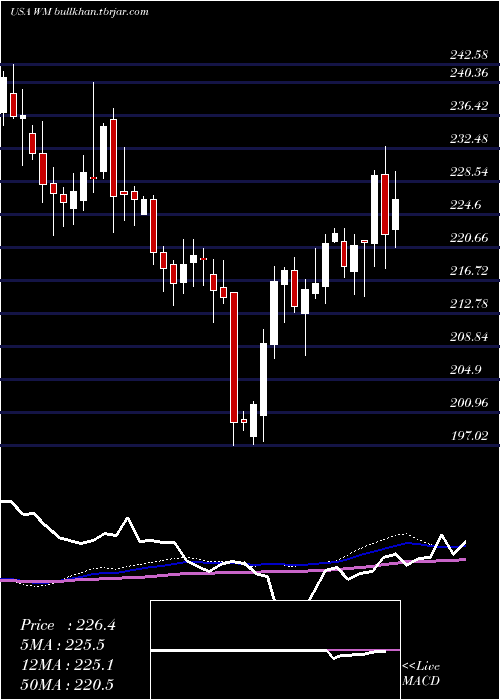Click the MACD inset chart box

point(275,650)
